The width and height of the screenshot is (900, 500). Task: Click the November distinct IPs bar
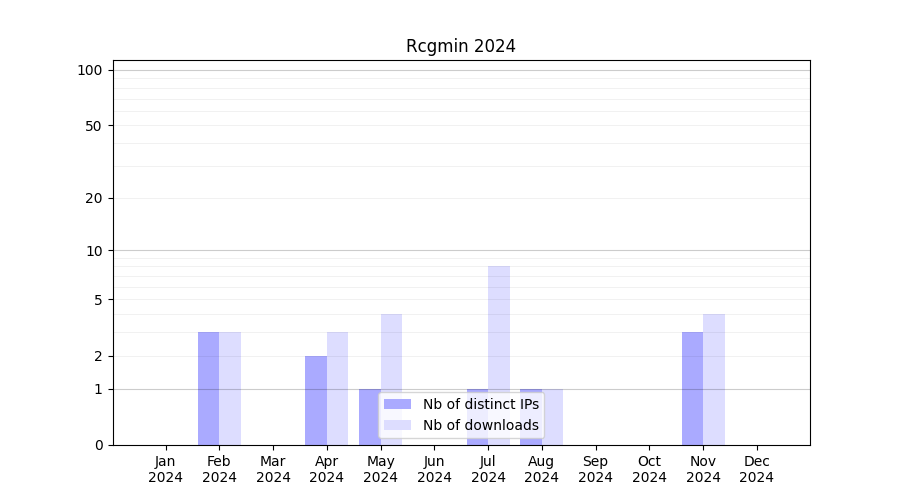click(692, 388)
